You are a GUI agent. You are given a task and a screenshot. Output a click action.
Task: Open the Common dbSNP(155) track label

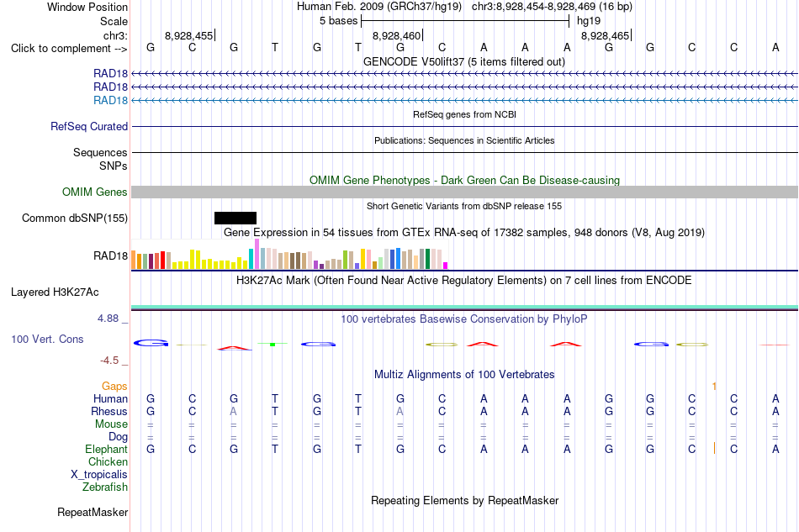coord(75,218)
